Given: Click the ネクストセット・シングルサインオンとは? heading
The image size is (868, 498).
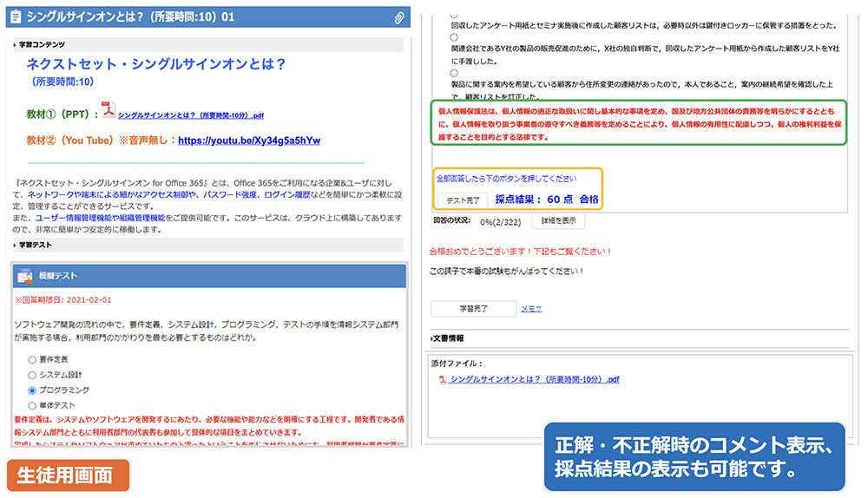Looking at the screenshot, I should point(156,64).
